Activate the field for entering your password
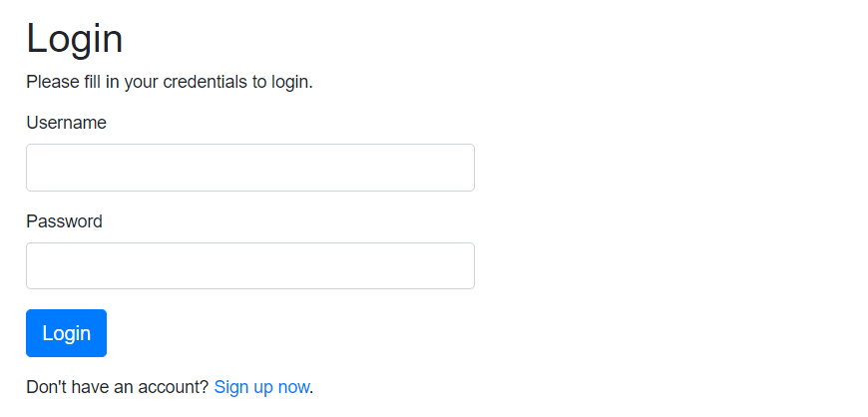Viewport: 868px width, 417px height. coord(249,266)
